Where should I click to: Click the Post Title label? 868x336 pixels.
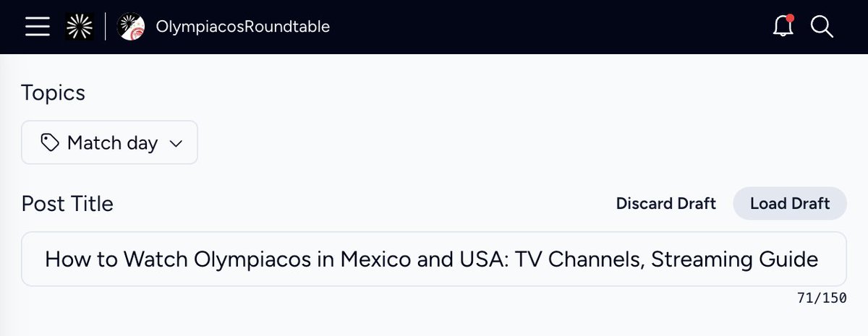(x=67, y=204)
